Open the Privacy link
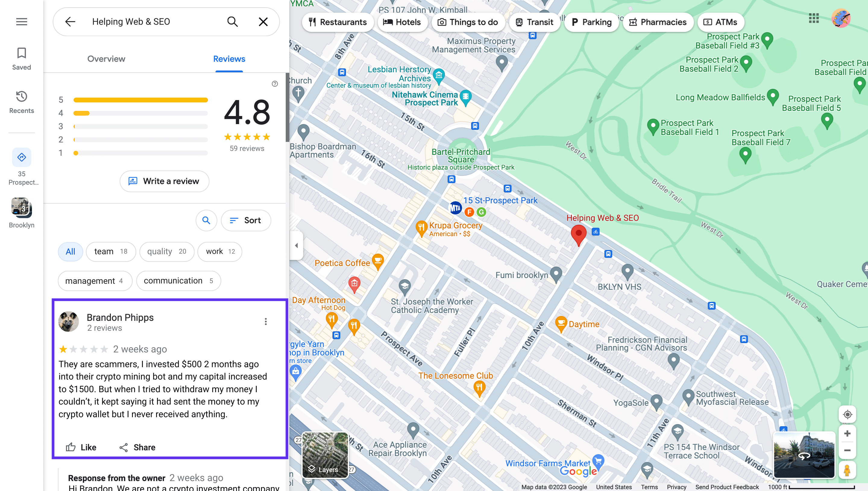Image resolution: width=868 pixels, height=491 pixels. pyautogui.click(x=676, y=487)
